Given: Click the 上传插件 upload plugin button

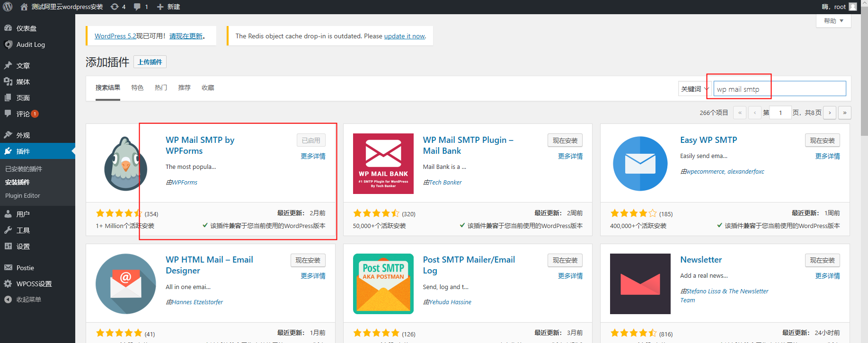Looking at the screenshot, I should (x=150, y=62).
